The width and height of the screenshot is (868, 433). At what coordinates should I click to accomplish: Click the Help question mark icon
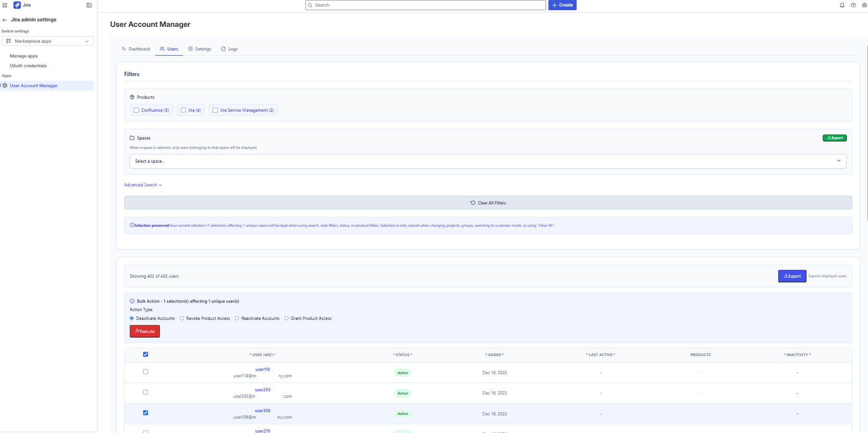point(853,5)
